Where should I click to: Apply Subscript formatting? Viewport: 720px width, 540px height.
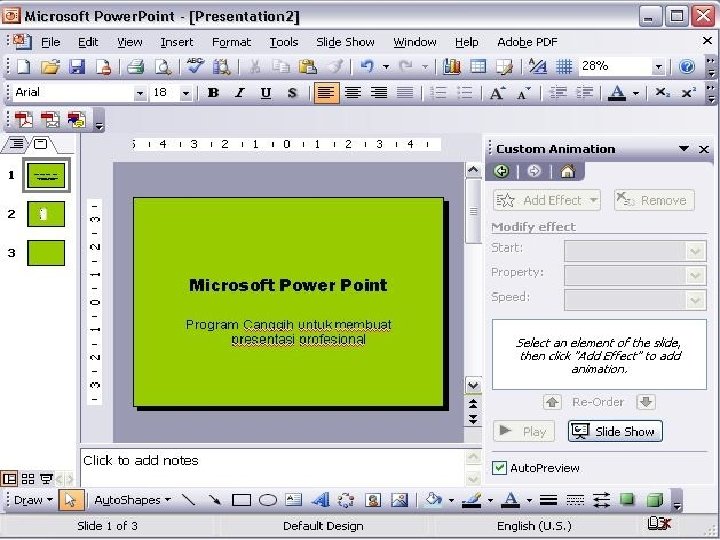click(x=662, y=93)
